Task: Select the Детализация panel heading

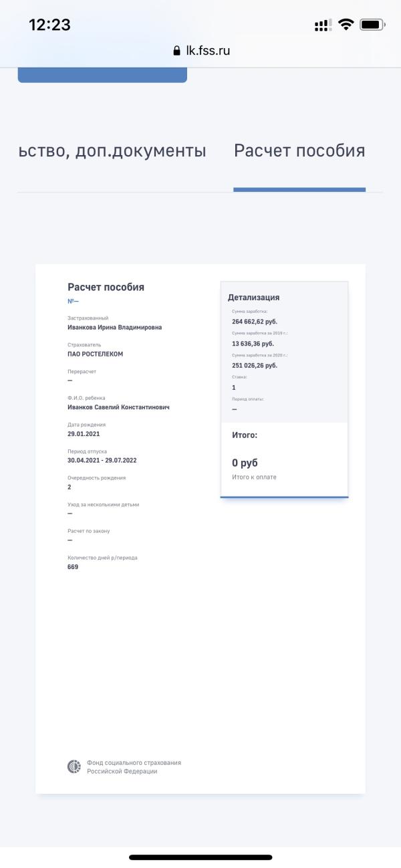Action: point(253,298)
